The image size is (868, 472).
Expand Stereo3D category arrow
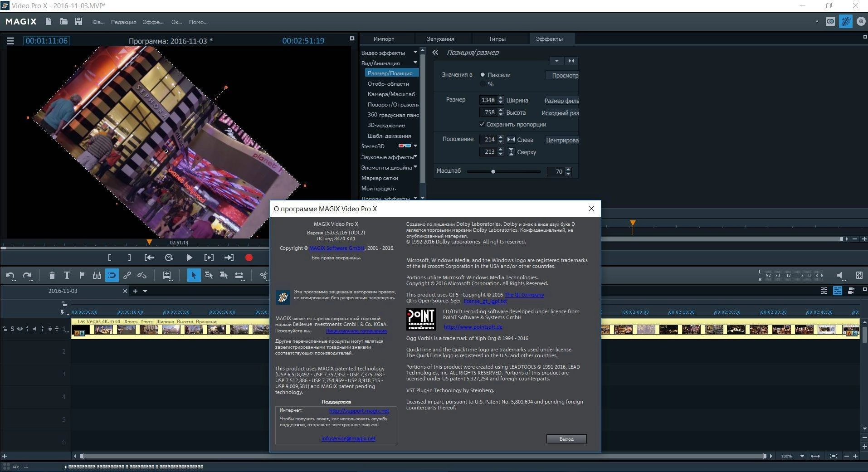[x=415, y=146]
